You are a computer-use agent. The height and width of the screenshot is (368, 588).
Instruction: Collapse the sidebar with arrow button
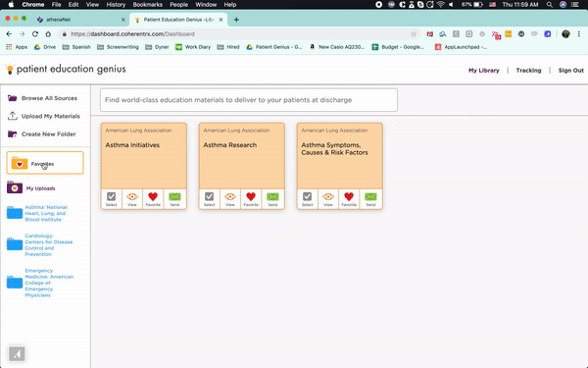[x=17, y=353]
